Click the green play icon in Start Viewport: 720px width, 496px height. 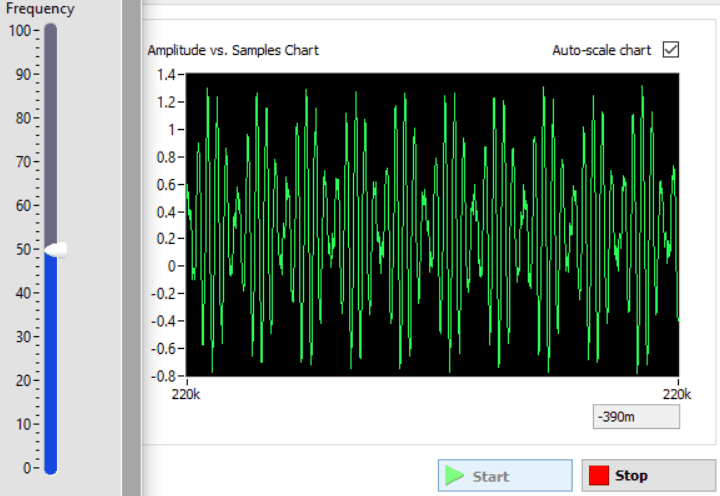pos(455,476)
